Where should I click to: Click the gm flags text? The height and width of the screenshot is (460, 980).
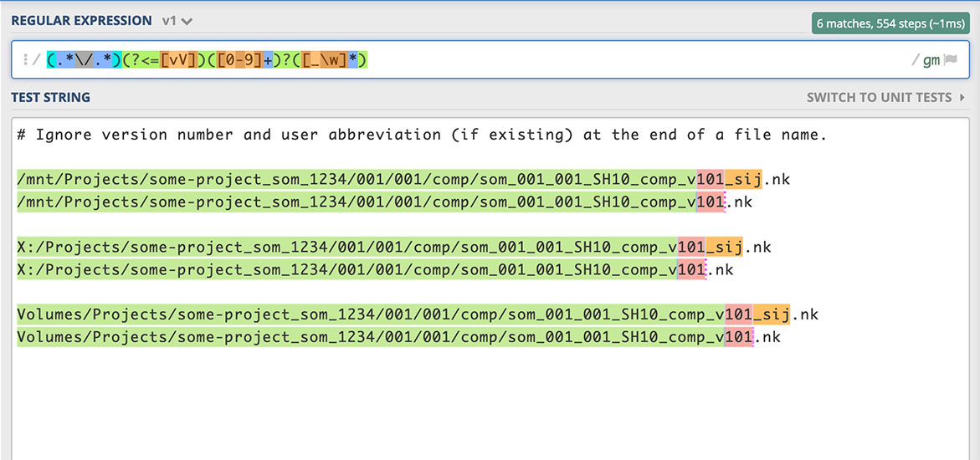[x=931, y=60]
